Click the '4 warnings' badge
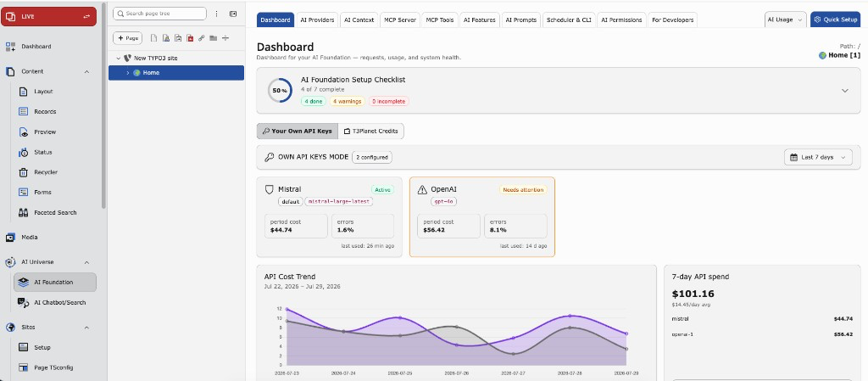Viewport: 868px width, 381px height. point(347,101)
